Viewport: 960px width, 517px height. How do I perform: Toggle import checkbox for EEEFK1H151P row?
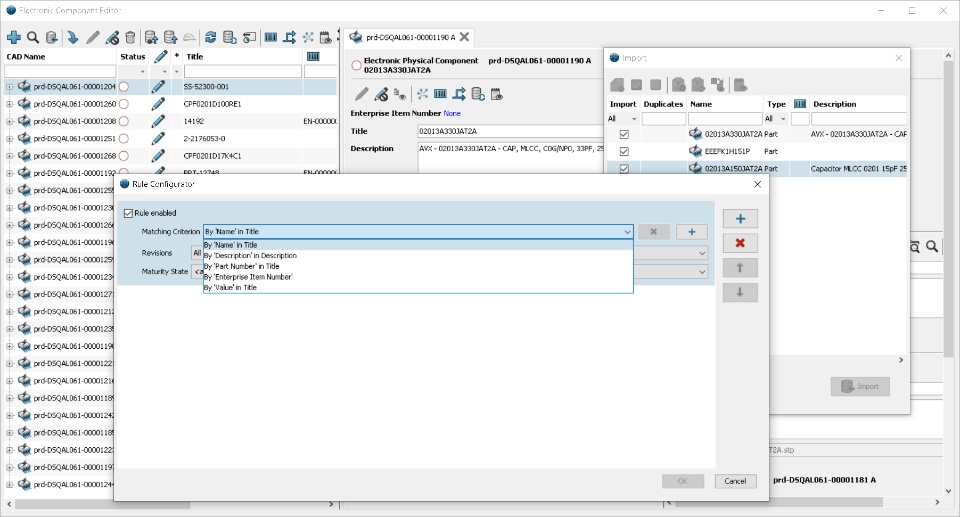coord(624,151)
